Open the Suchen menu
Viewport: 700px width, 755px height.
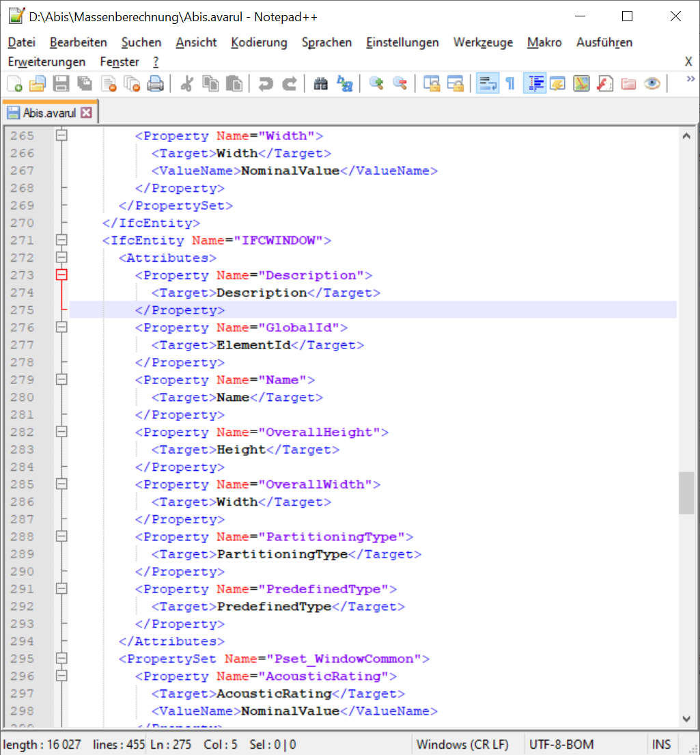(x=141, y=42)
